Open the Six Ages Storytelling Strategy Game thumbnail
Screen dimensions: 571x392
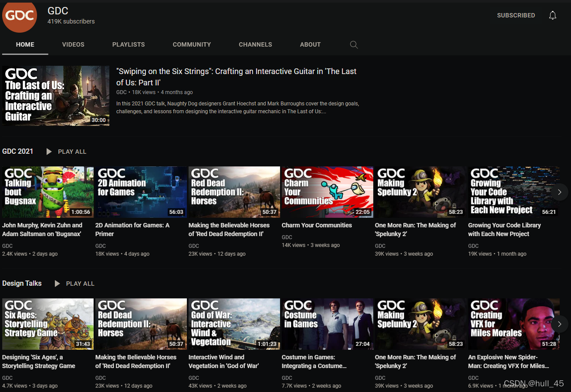tap(48, 324)
